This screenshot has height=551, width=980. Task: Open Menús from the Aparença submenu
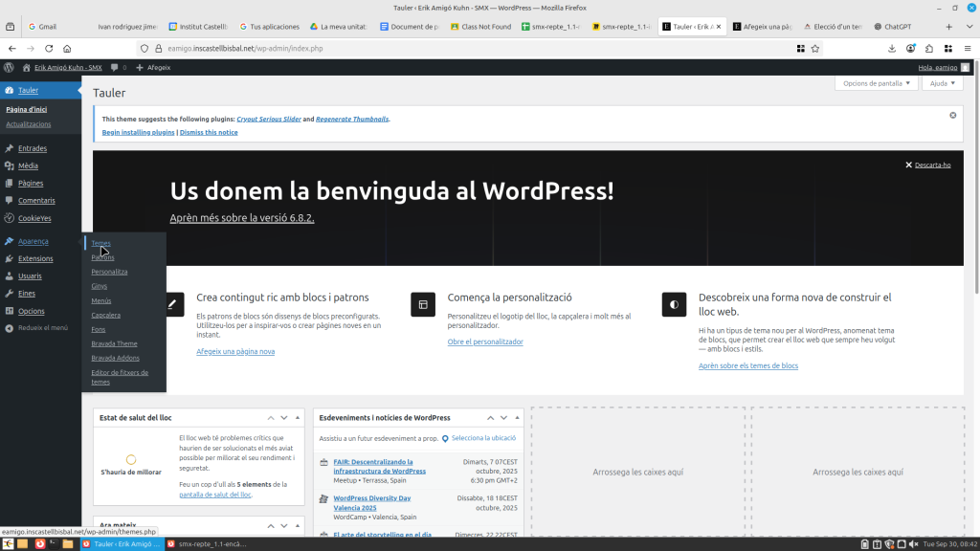pyautogui.click(x=100, y=300)
